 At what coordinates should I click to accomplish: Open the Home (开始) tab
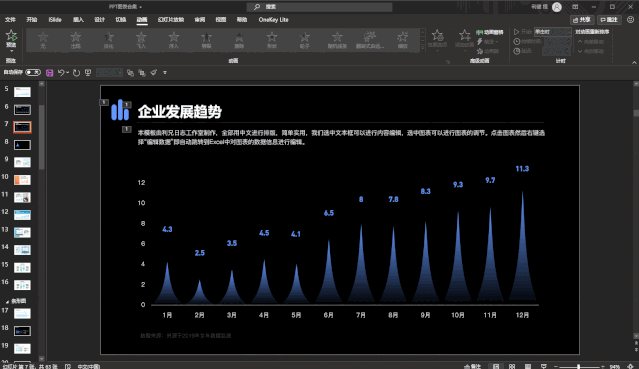tap(32, 20)
